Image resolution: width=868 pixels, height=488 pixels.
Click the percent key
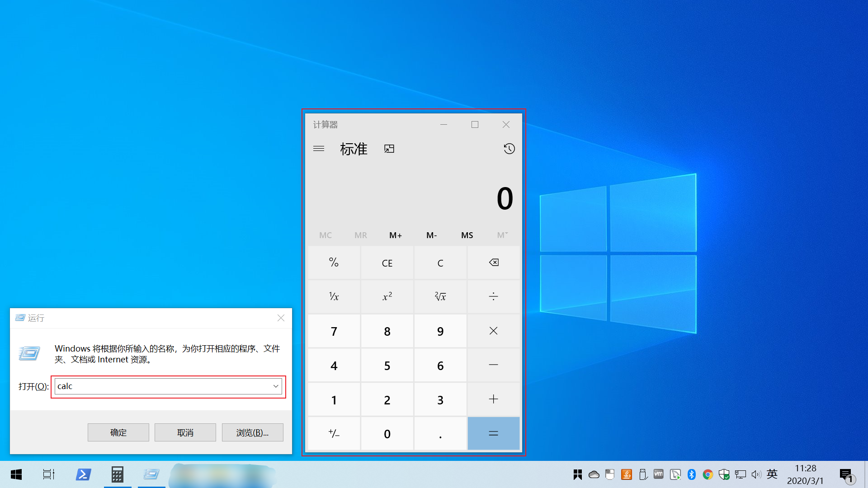[x=334, y=263]
